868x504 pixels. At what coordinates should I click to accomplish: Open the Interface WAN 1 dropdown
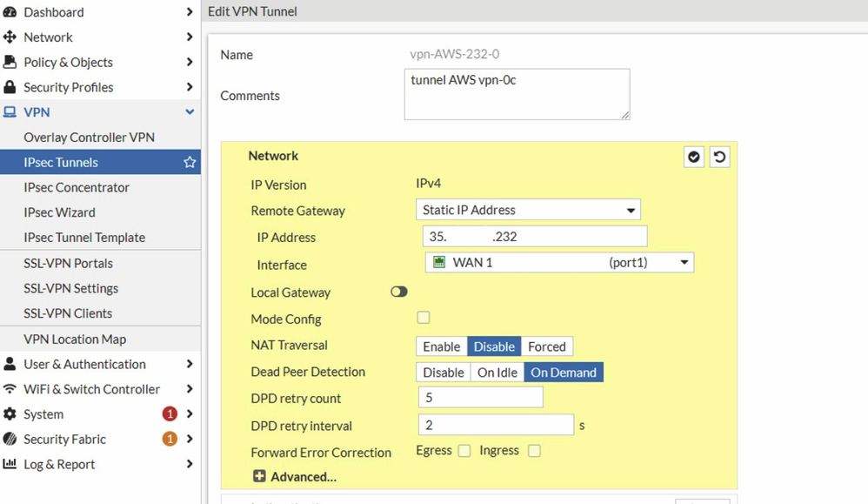[x=559, y=263]
